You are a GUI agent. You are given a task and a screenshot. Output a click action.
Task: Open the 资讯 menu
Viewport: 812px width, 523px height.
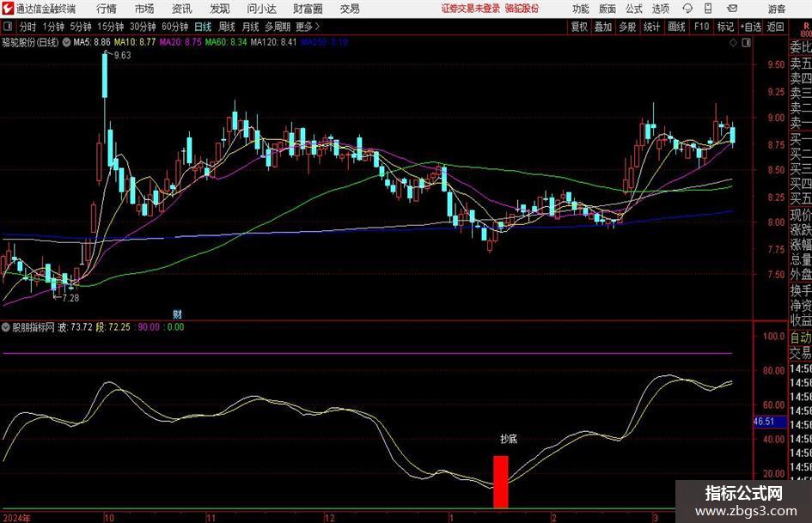[181, 9]
